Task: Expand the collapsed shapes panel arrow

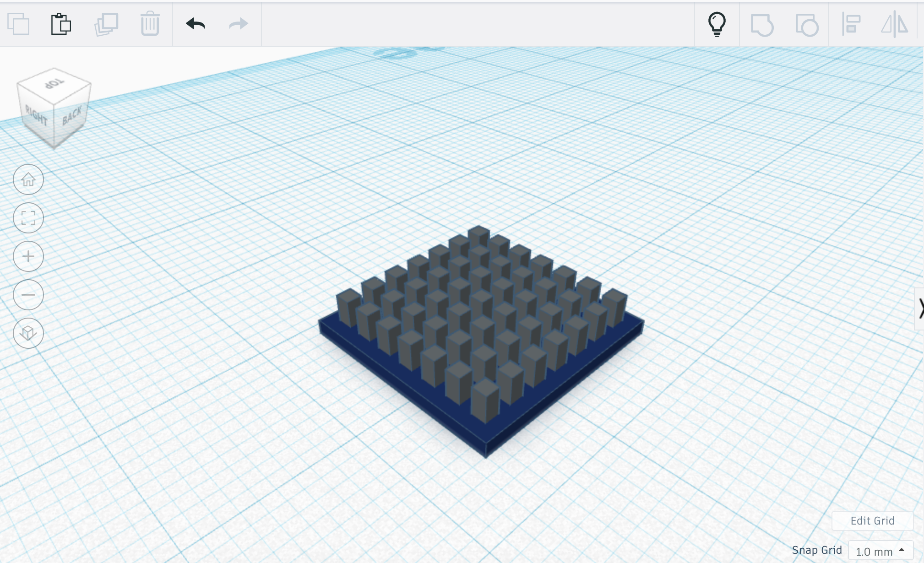Action: pyautogui.click(x=919, y=309)
